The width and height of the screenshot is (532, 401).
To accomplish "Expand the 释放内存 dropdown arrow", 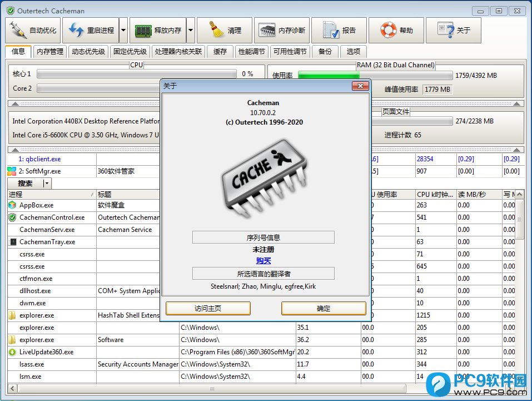I will (191, 31).
